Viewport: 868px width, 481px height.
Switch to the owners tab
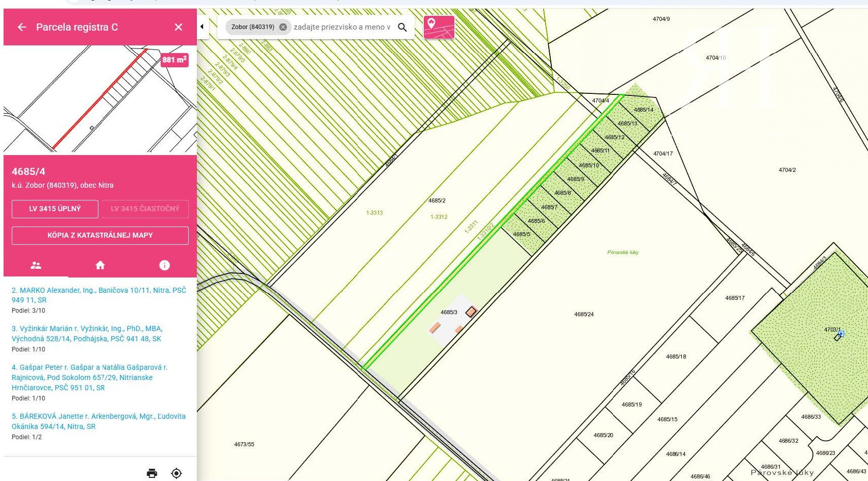(36, 265)
